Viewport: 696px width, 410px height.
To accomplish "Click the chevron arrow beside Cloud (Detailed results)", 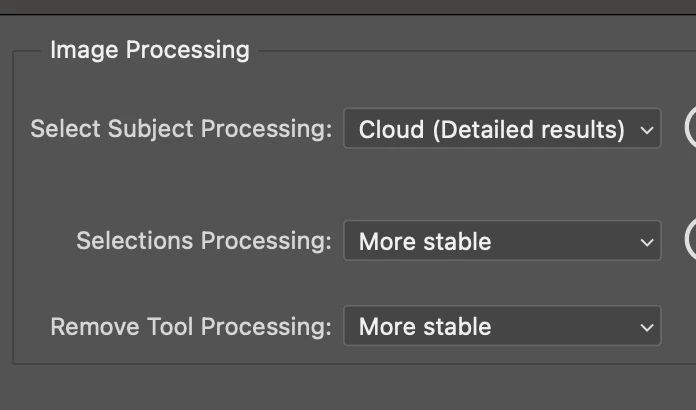I will (646, 129).
